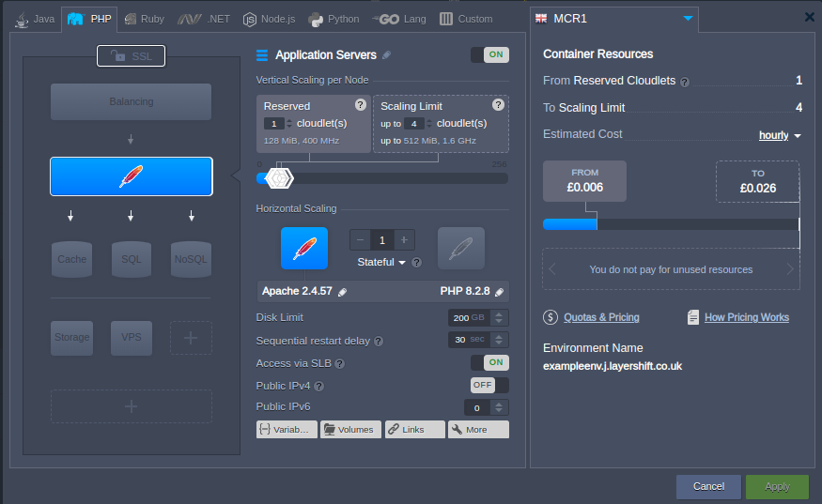Viewport: 822px width, 504px height.
Task: Enable the SSL option
Action: coord(132,56)
